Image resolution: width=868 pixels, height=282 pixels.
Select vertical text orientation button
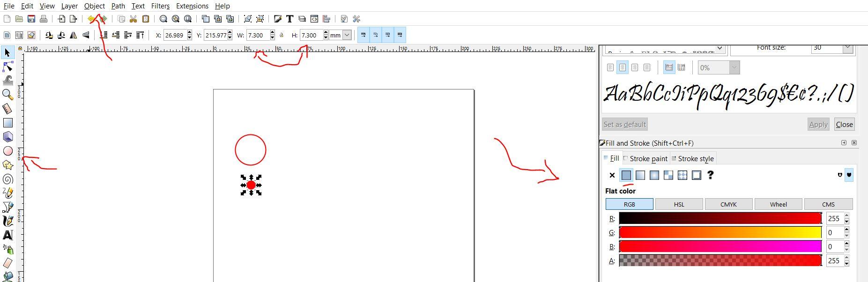tap(682, 67)
